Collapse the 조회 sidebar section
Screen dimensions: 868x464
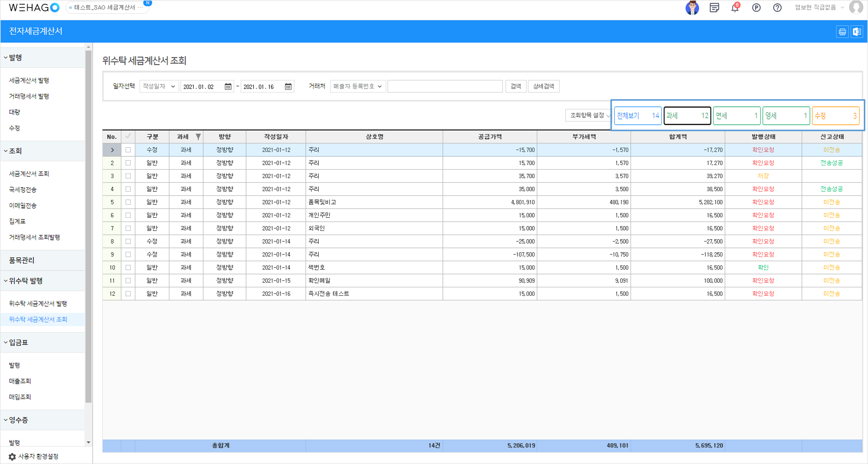[x=43, y=151]
